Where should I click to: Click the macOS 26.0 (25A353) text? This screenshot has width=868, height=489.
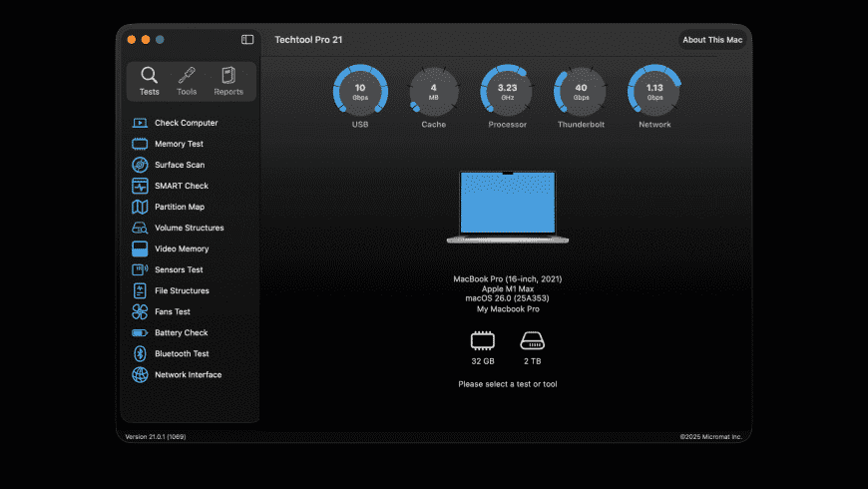(x=508, y=298)
